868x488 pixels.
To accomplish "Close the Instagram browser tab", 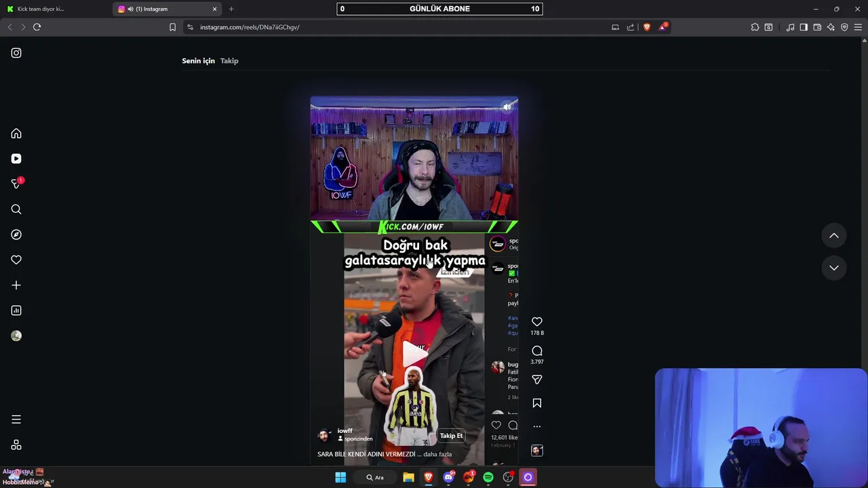I will tap(215, 9).
